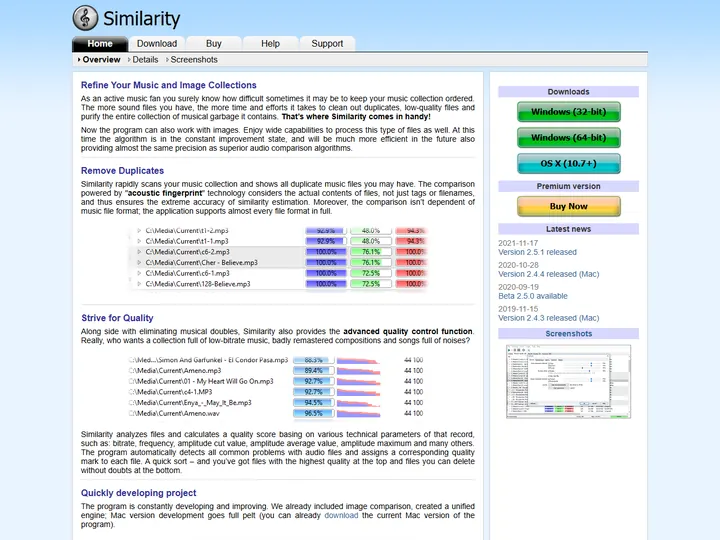This screenshot has width=720, height=540.
Task: Download the OS X (10.7+) version
Action: click(568, 163)
